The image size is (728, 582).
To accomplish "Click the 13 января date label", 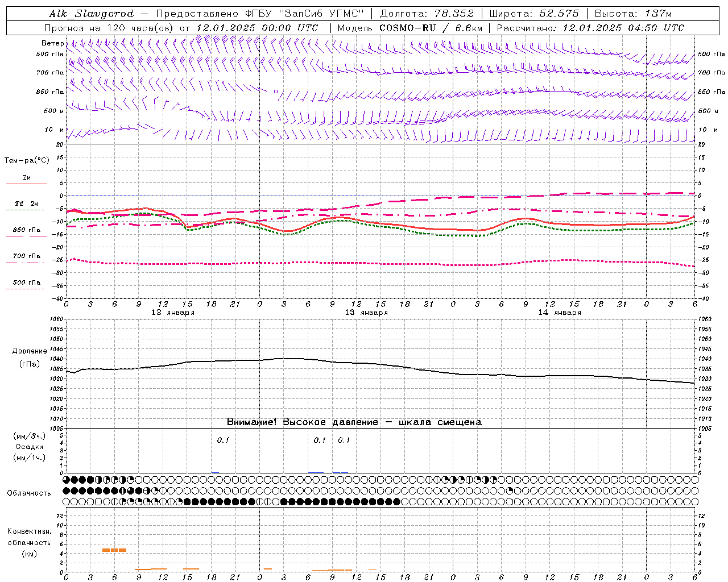I will (366, 312).
